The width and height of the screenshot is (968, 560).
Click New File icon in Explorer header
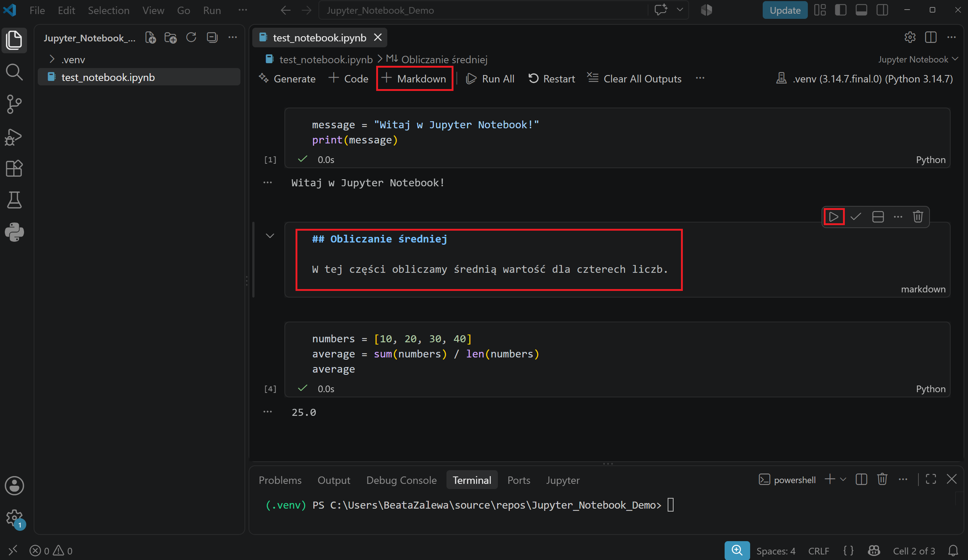click(151, 38)
